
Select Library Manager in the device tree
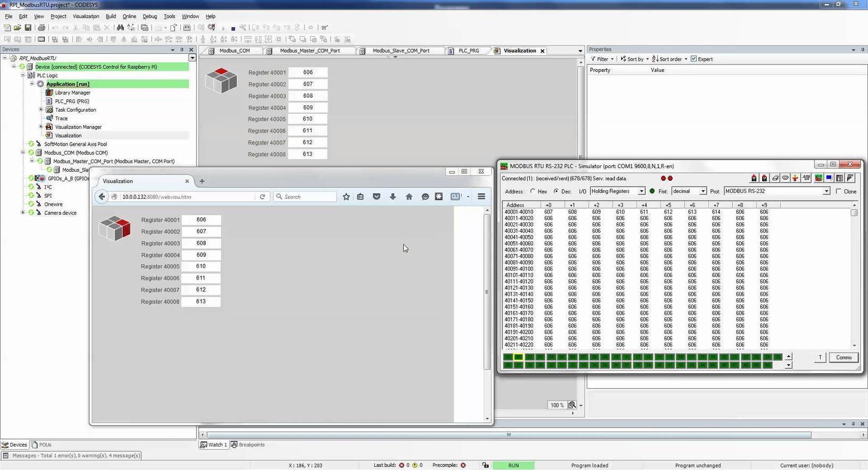[x=72, y=93]
